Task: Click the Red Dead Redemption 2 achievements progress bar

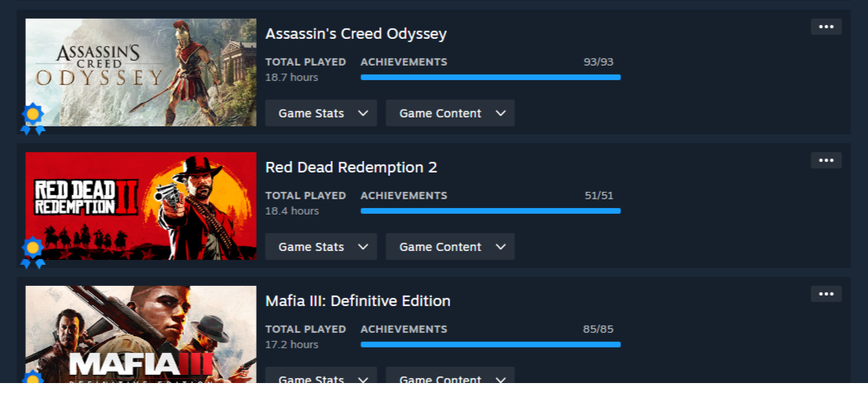Action: tap(490, 211)
